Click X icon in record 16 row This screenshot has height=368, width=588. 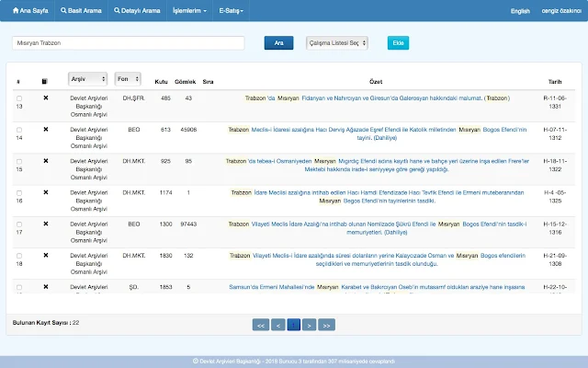(x=46, y=192)
